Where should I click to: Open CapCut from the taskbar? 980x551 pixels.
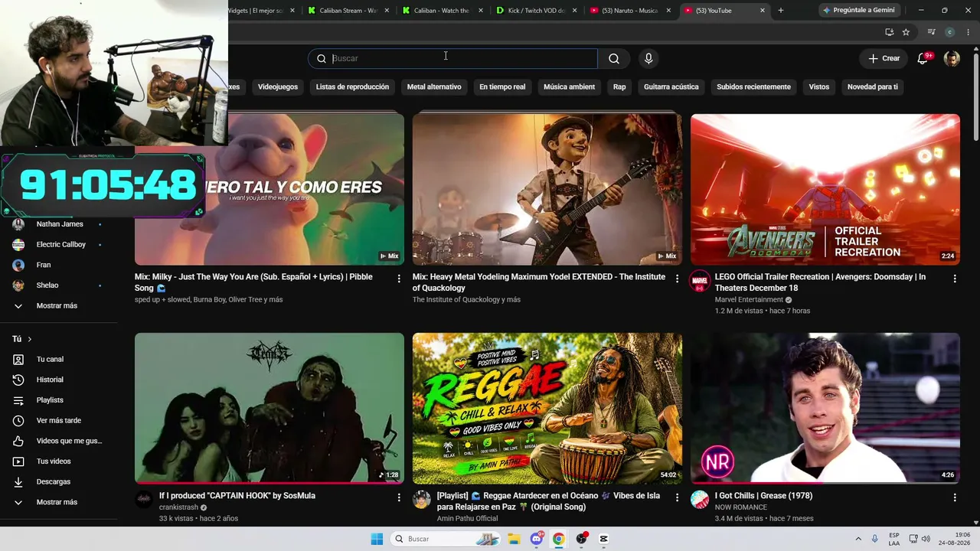pos(603,539)
